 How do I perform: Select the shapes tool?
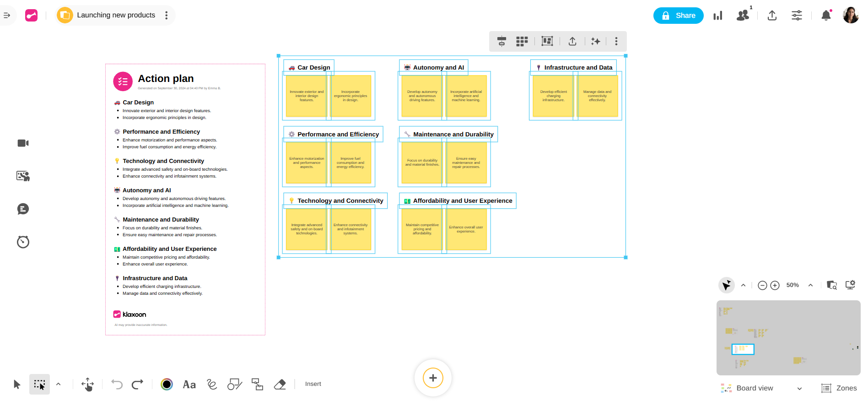[234, 385]
